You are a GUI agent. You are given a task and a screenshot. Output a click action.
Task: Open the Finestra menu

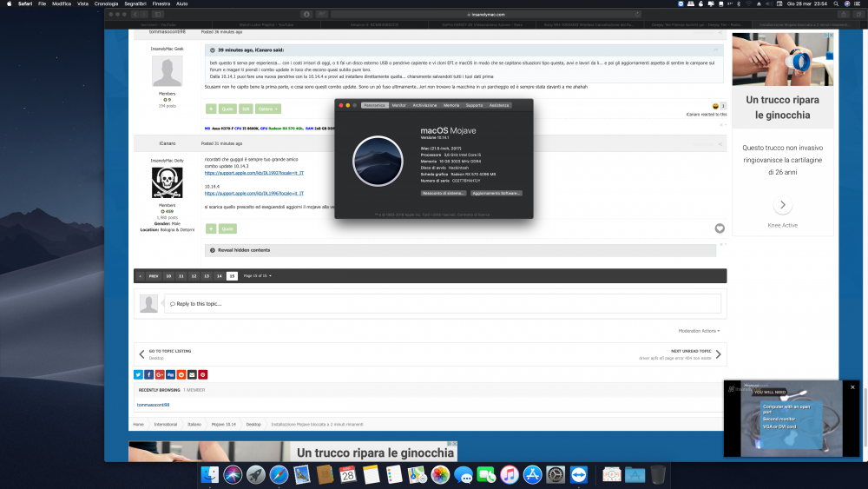[161, 3]
